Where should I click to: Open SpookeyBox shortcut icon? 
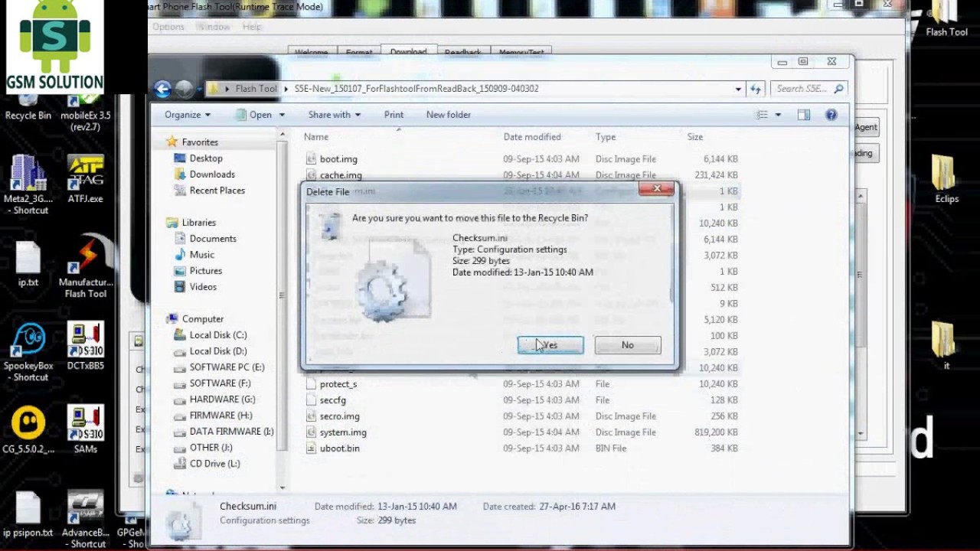[28, 353]
